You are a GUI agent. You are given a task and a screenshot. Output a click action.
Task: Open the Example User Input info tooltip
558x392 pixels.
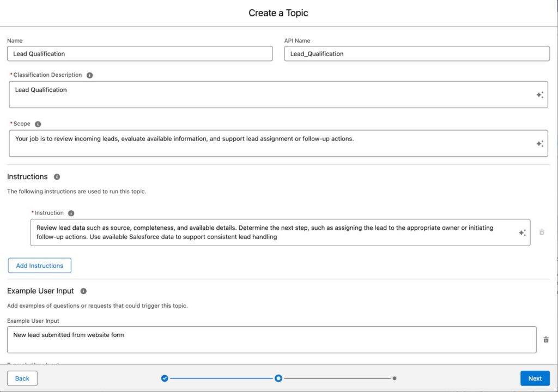coord(83,291)
